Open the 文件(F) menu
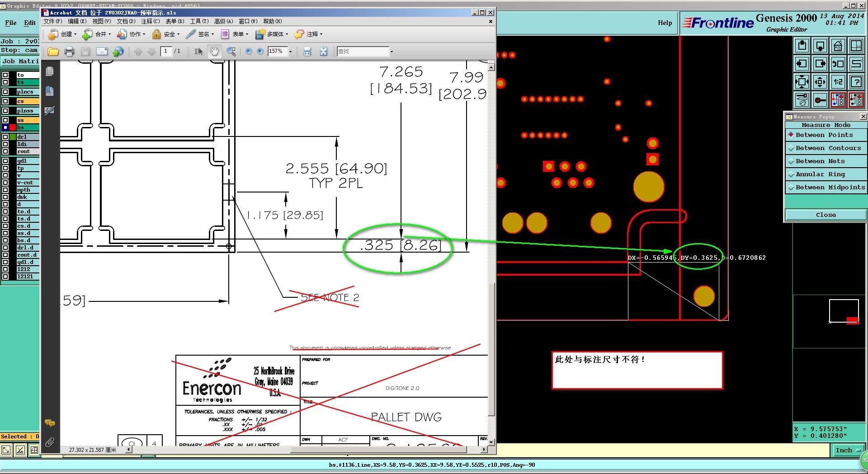Image resolution: width=868 pixels, height=474 pixels. 53,21
